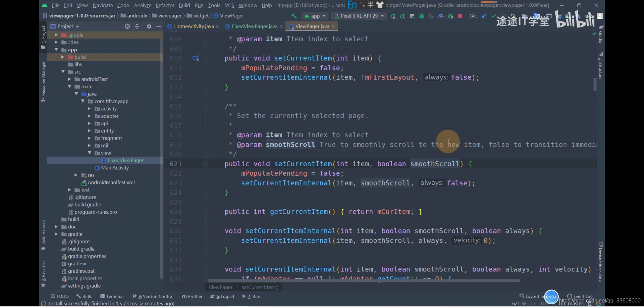
Task: Close the ViewPager.java tab
Action: (333, 27)
